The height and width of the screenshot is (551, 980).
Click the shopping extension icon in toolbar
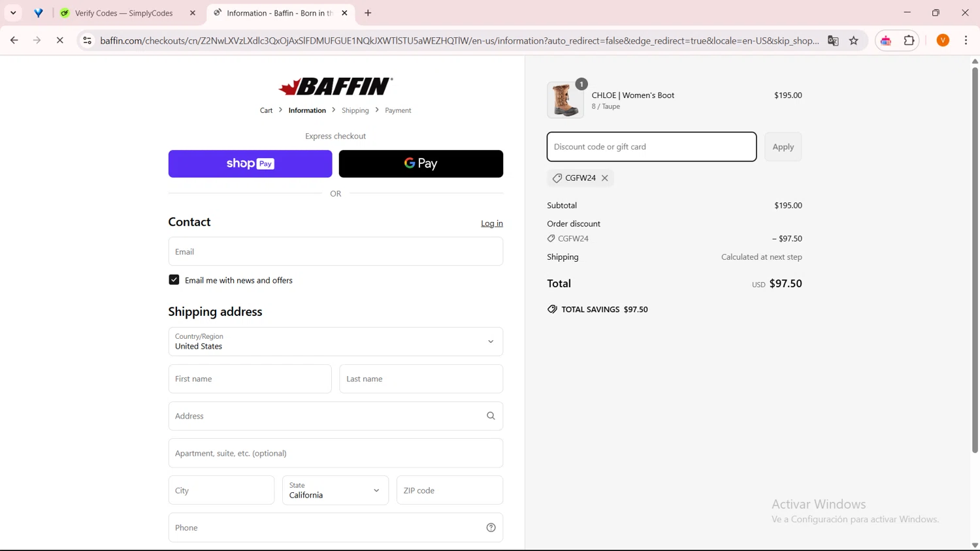886,40
